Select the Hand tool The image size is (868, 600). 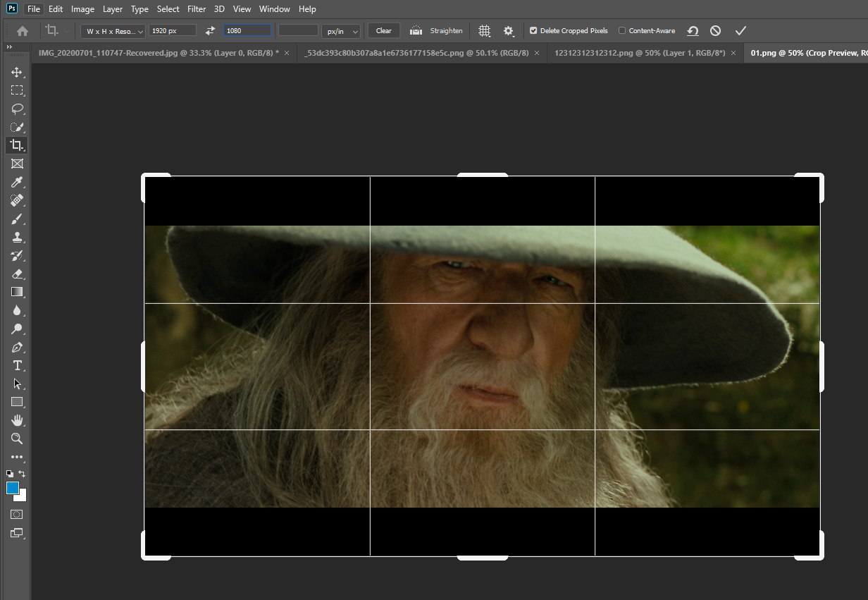[x=17, y=420]
